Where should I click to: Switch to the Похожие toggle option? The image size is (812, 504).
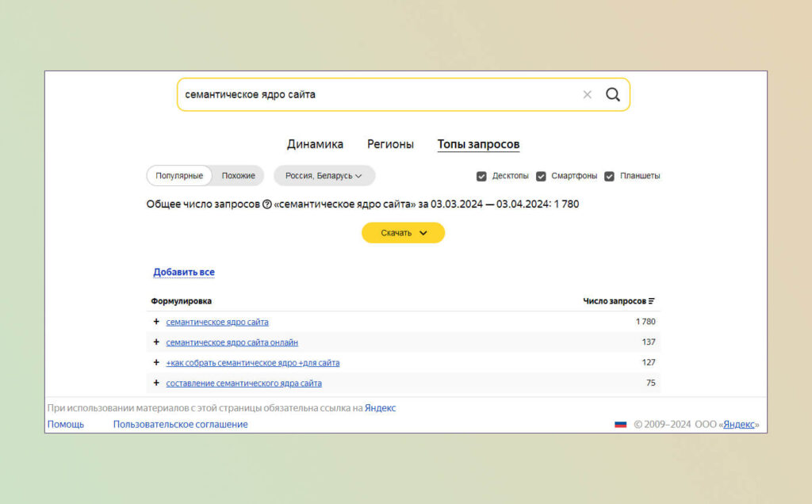[238, 176]
